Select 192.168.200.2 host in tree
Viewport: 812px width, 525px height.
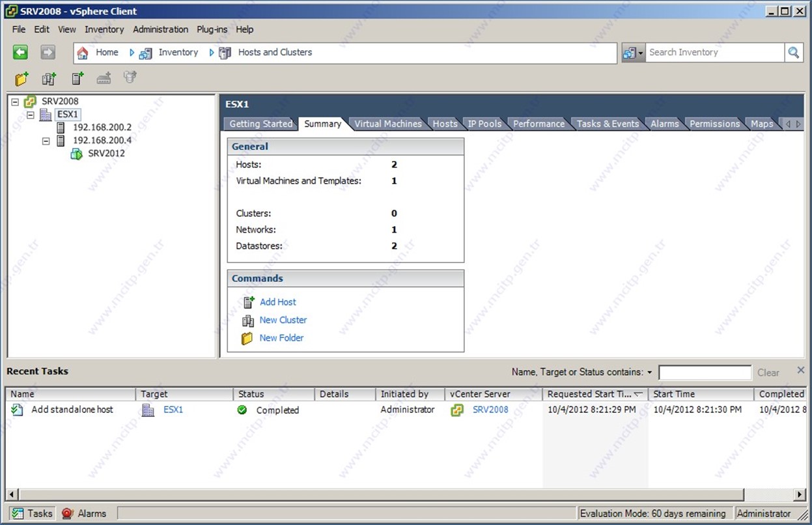tap(102, 128)
